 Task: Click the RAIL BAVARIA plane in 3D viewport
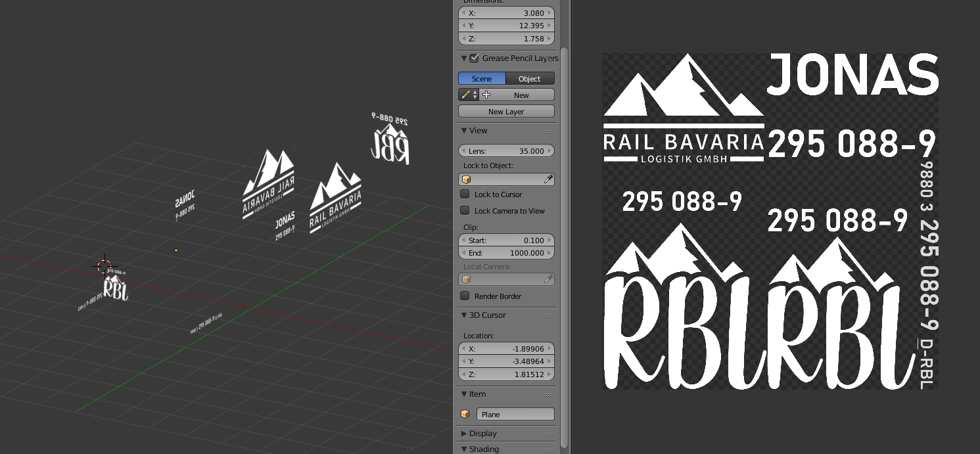(335, 198)
